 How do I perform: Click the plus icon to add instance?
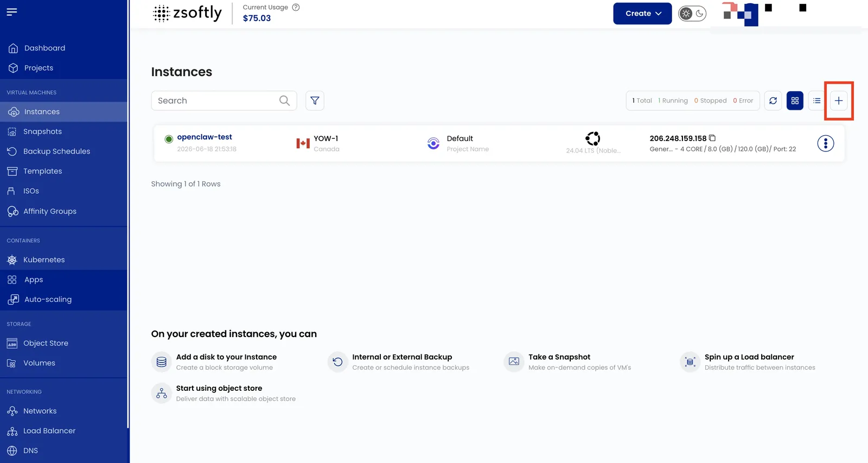(838, 100)
